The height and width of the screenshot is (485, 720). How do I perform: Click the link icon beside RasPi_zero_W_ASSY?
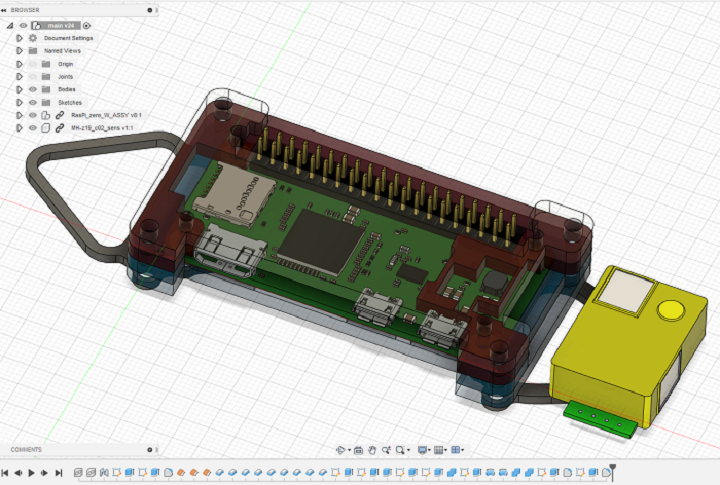tap(60, 115)
